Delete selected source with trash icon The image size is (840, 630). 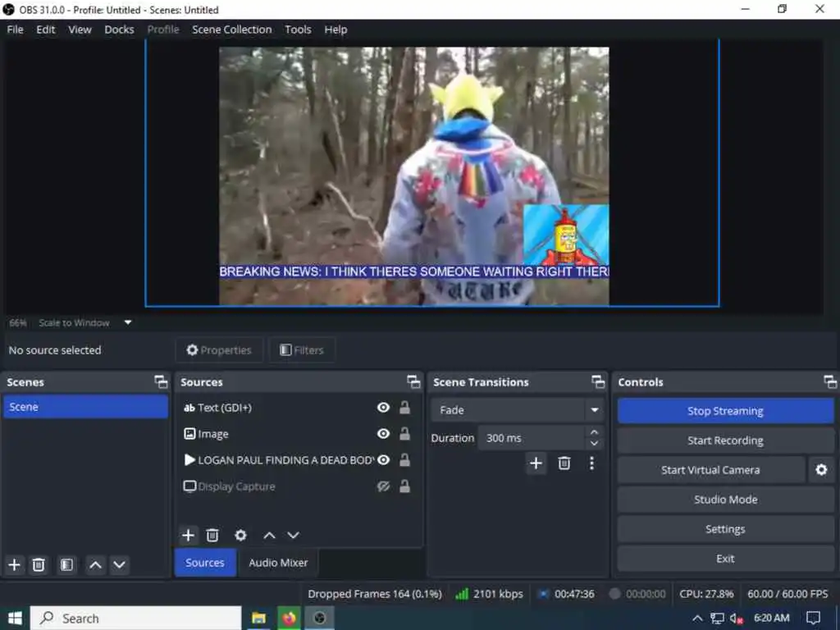(212, 535)
